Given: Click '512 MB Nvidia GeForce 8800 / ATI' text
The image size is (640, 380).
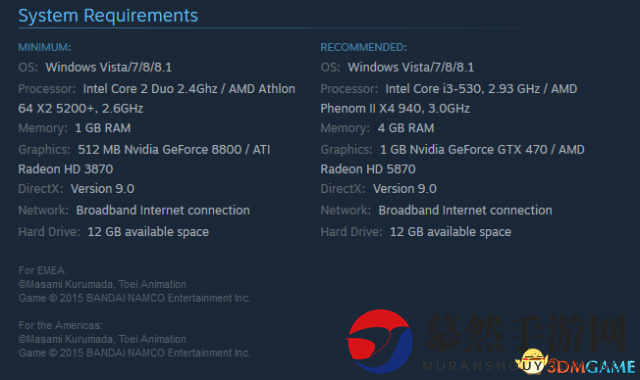Looking at the screenshot, I should pyautogui.click(x=174, y=150).
